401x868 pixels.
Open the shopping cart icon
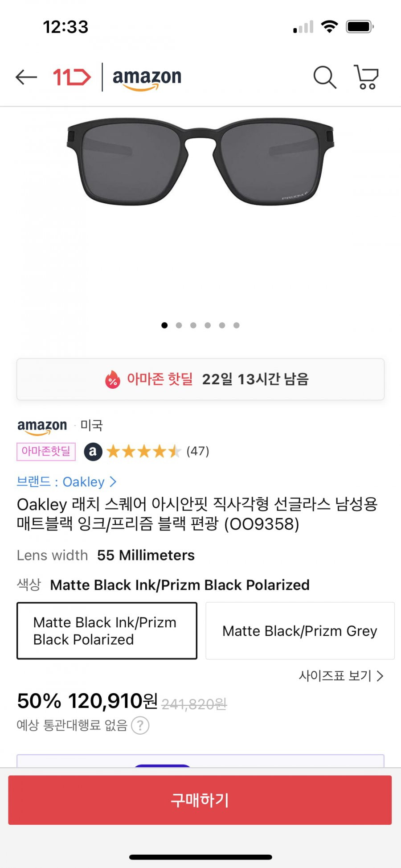366,77
